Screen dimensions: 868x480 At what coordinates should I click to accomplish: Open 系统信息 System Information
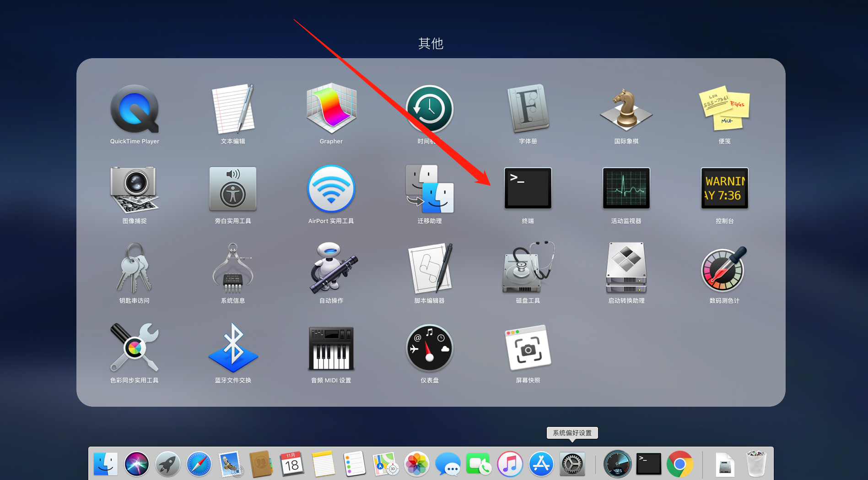click(233, 268)
